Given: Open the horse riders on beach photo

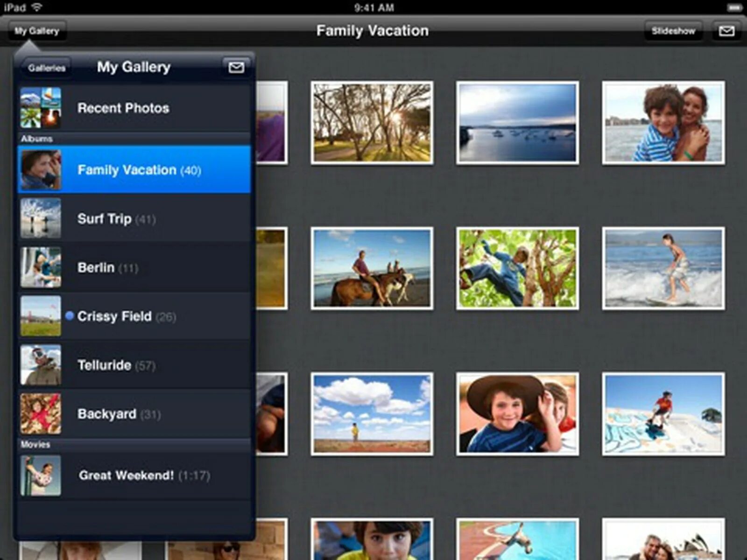Looking at the screenshot, I should 372,268.
